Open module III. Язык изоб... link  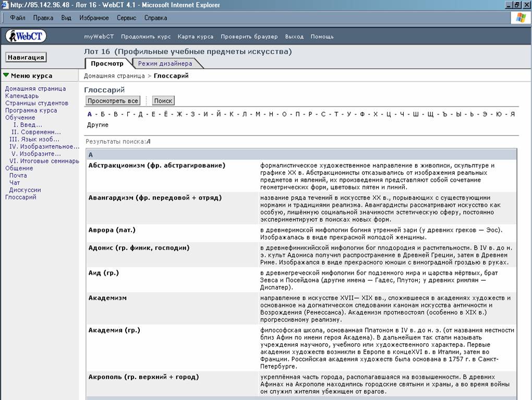point(34,139)
